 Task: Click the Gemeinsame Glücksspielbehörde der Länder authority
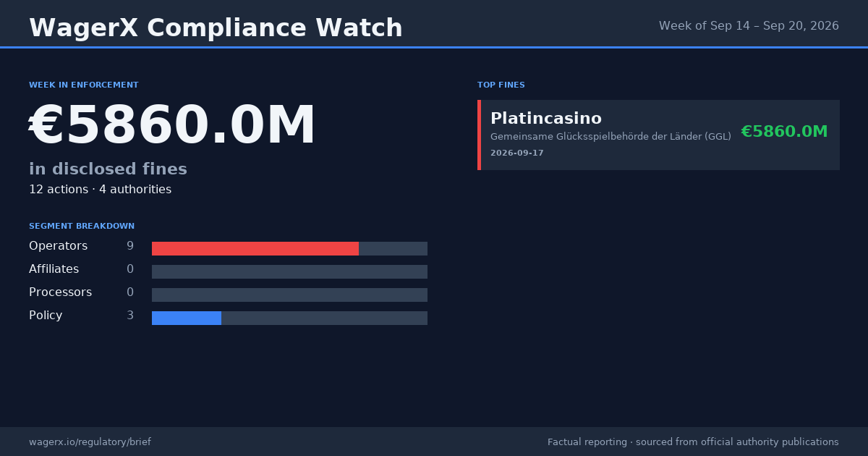610,136
